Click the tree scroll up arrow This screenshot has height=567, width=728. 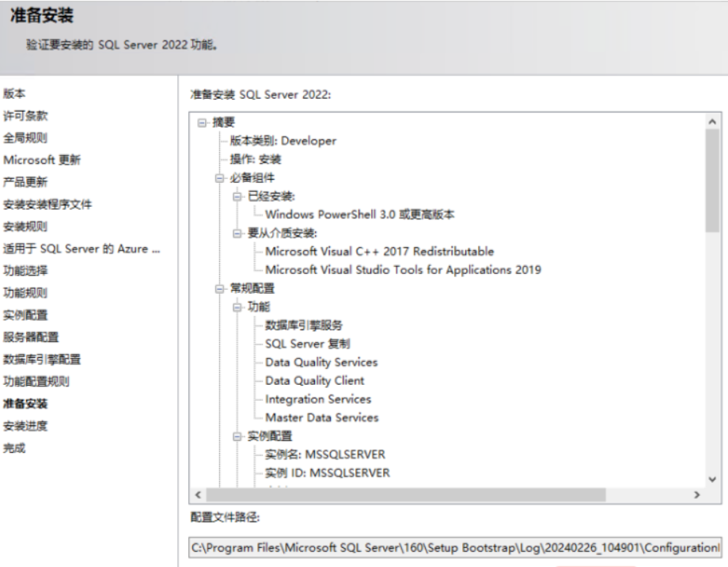pos(712,122)
